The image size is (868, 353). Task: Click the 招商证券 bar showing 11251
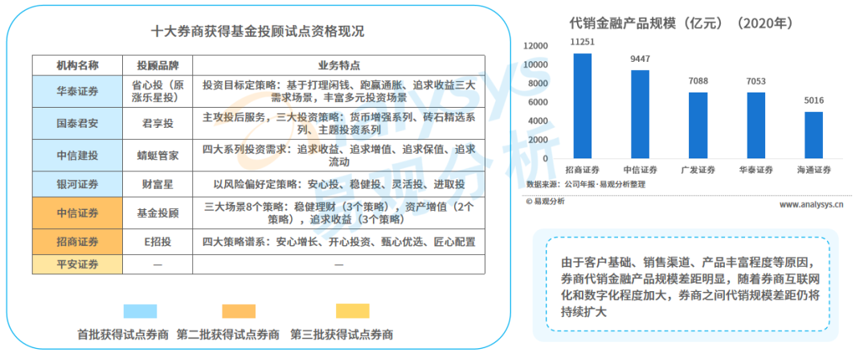click(583, 106)
